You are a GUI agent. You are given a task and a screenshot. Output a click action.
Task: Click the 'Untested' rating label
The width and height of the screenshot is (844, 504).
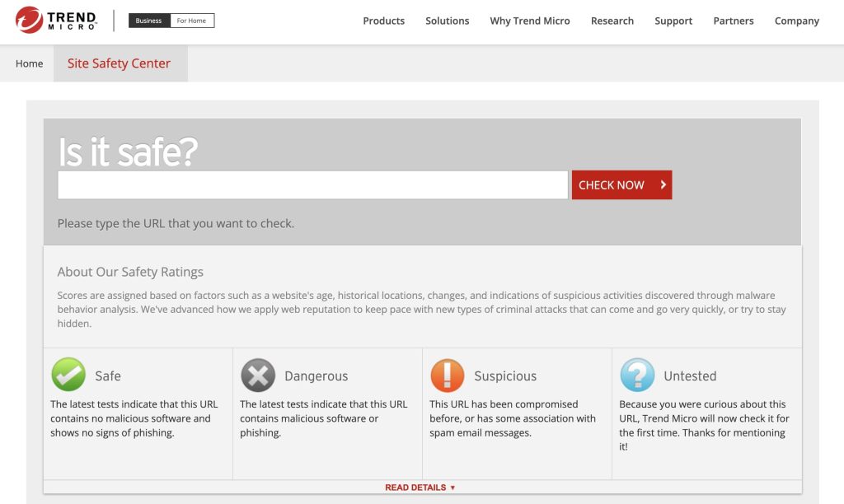pos(690,376)
